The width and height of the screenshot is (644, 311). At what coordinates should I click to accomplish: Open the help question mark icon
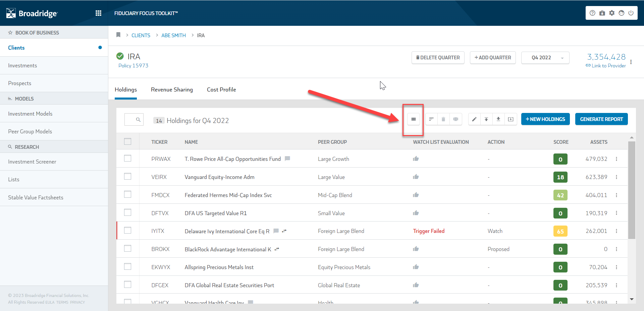pyautogui.click(x=592, y=13)
